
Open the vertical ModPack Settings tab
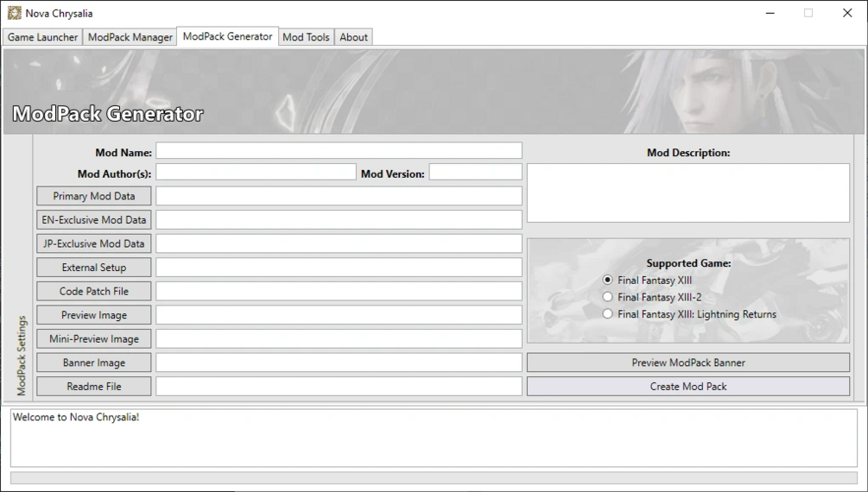22,356
